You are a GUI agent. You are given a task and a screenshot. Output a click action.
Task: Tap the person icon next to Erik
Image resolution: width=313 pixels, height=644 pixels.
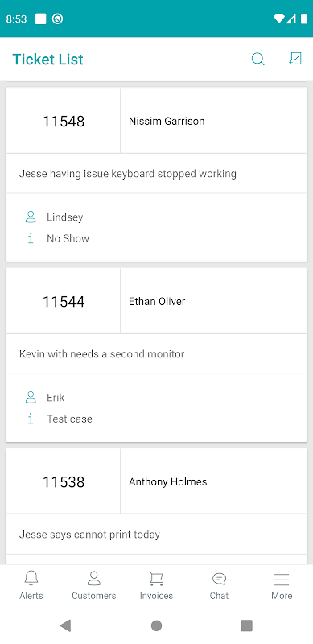31,397
